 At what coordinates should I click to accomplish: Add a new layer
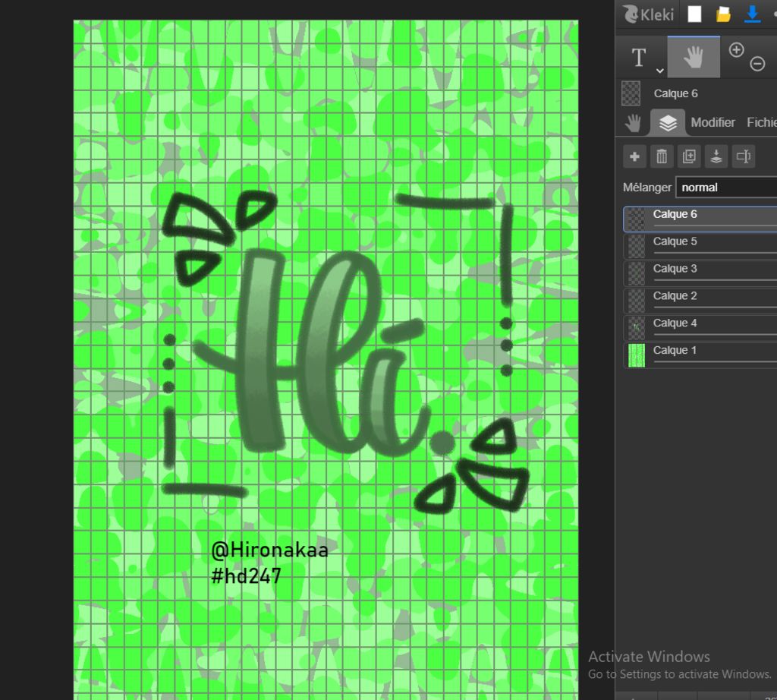[x=634, y=156]
